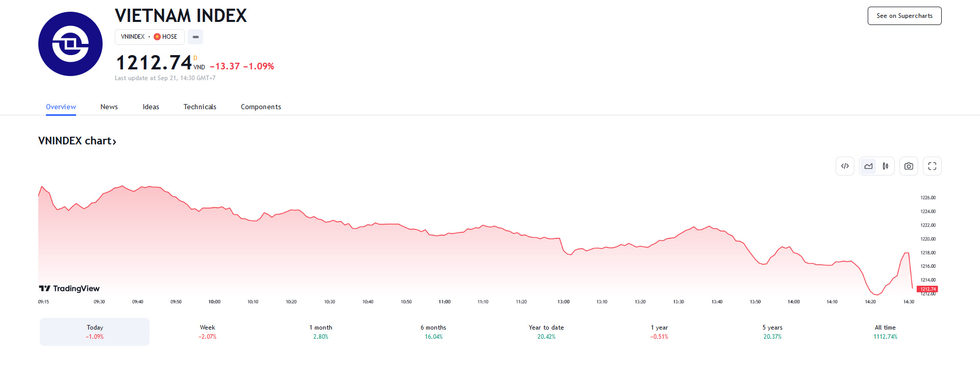Click the red 1212.74 price label on axis
The height and width of the screenshot is (375, 980).
pyautogui.click(x=928, y=289)
